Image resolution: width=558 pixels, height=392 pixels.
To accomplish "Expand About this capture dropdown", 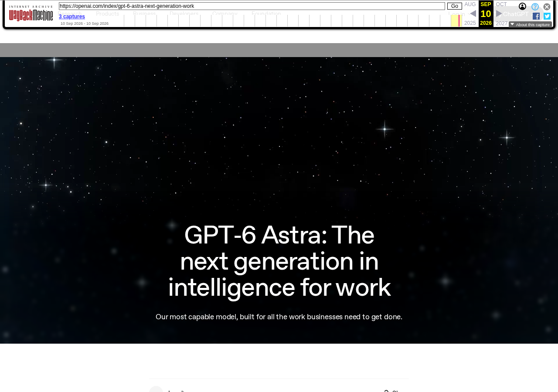I will click(x=530, y=24).
